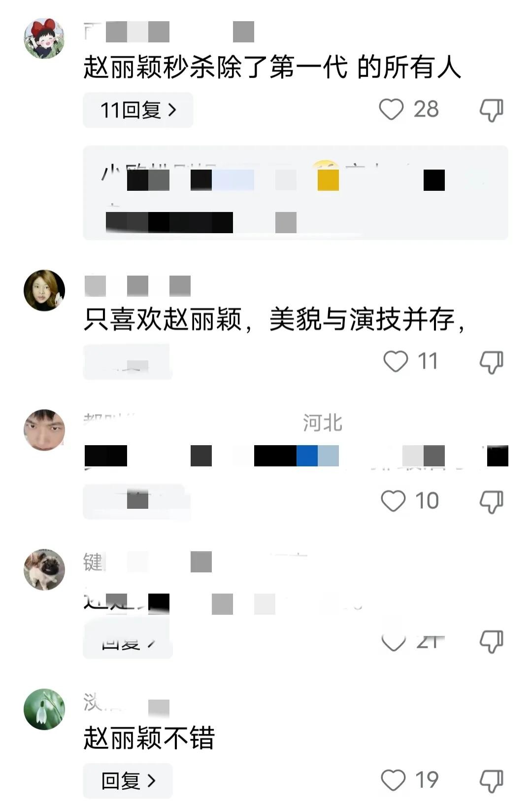Image resolution: width=532 pixels, height=811 pixels.
Task: Like the comment with 10 likes
Action: click(393, 501)
